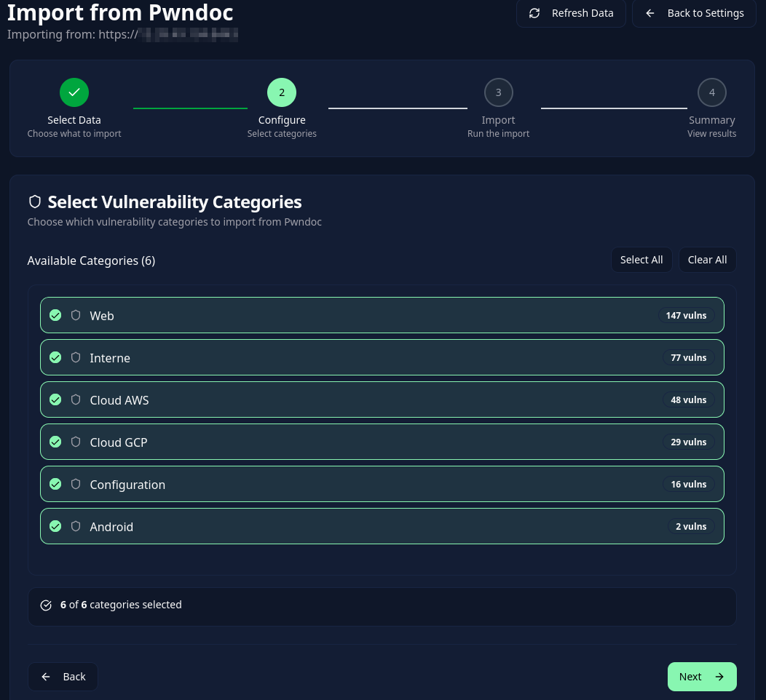Click the left arrow beside Back to Settings
The image size is (766, 700).
649,13
